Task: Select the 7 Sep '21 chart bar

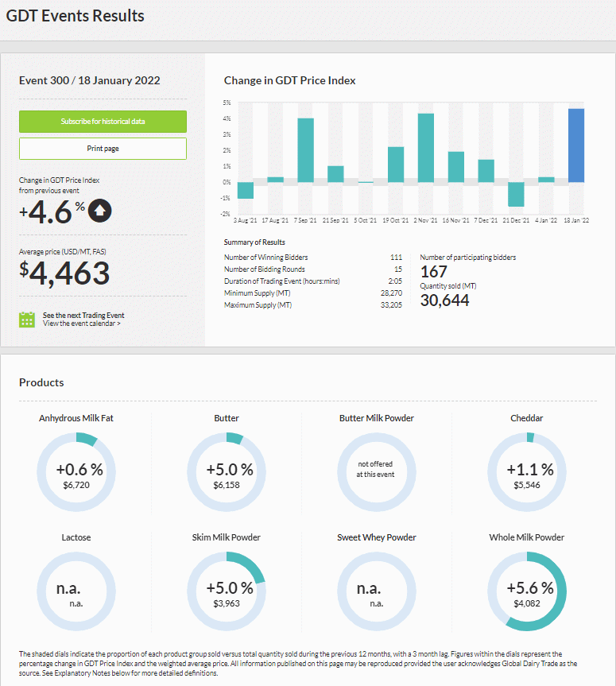Action: click(305, 150)
